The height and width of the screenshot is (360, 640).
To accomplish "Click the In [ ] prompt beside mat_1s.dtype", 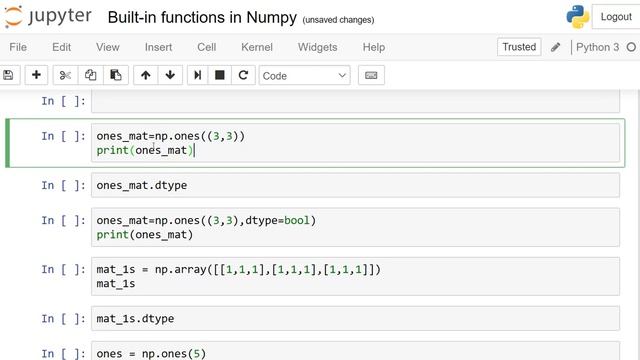I will coord(63,318).
